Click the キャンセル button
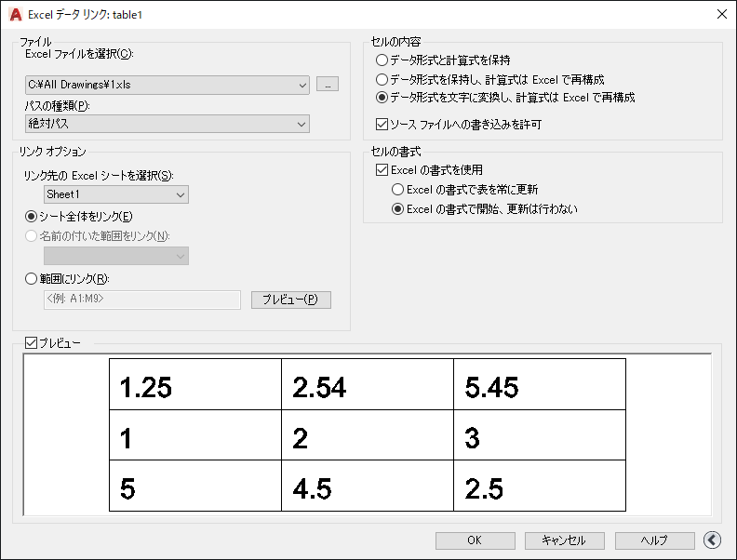Screen dimensions: 737x560 coord(565,540)
